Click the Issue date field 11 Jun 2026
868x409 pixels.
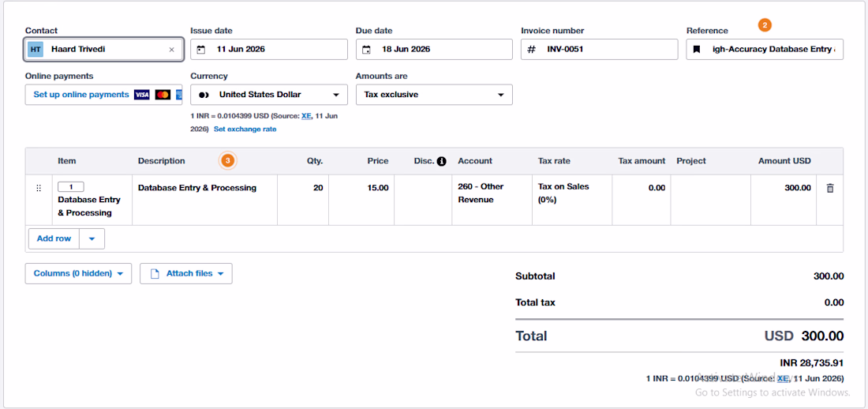coord(269,49)
